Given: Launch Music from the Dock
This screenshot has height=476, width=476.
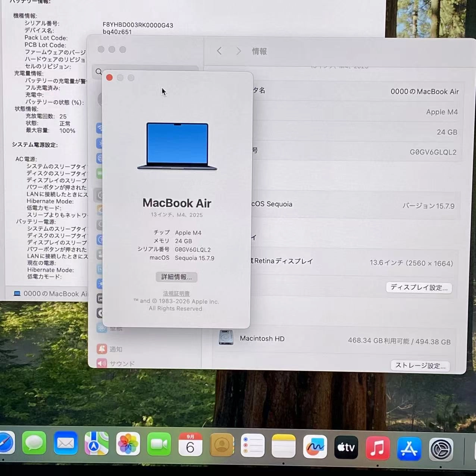Looking at the screenshot, I should point(378,448).
